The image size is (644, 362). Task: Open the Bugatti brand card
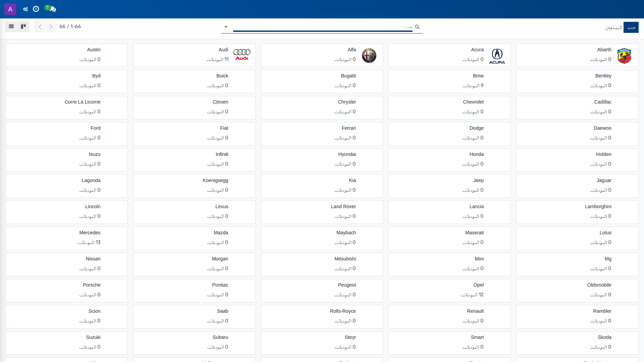322,81
